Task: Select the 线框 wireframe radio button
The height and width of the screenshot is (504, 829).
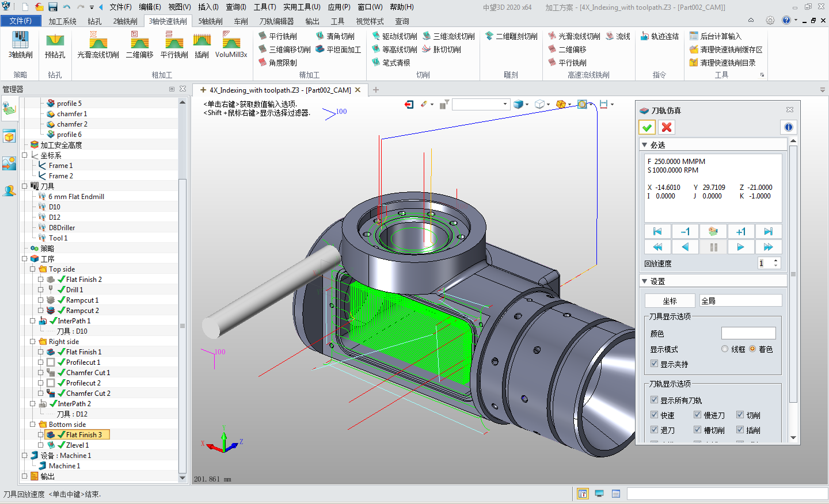Action: (725, 349)
